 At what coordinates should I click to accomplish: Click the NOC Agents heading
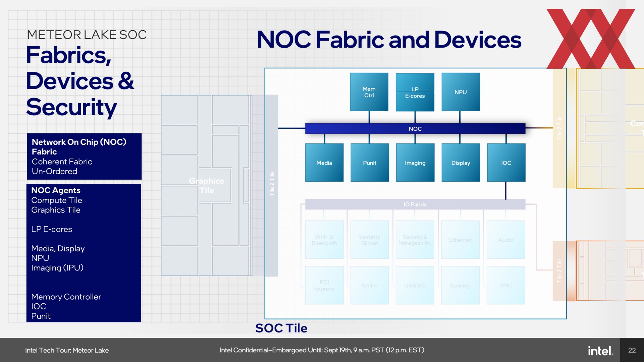click(x=56, y=190)
